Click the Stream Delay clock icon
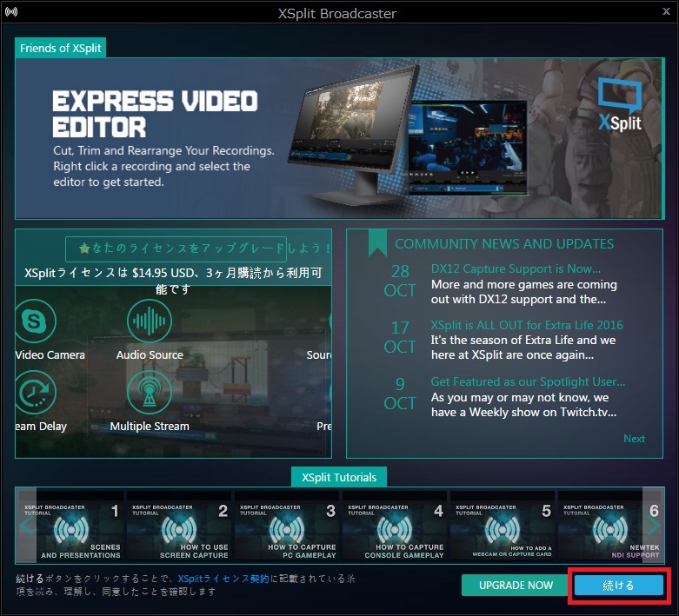The image size is (679, 616). [x=36, y=393]
